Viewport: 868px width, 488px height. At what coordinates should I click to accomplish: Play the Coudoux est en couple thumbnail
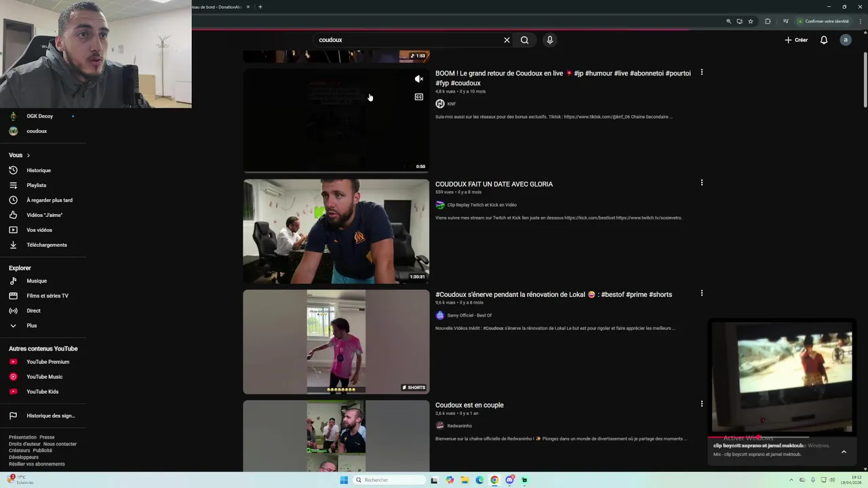[336, 436]
